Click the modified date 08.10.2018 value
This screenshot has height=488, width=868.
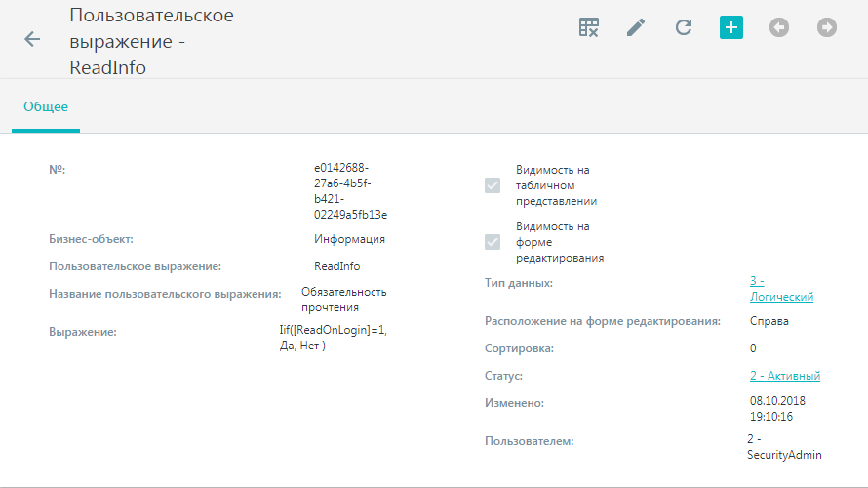pos(777,409)
